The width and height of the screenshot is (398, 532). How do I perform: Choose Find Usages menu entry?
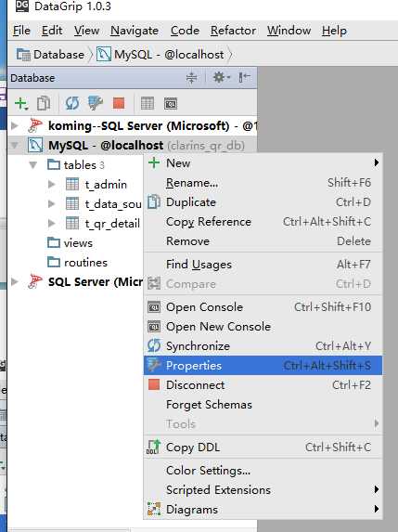[263, 265]
